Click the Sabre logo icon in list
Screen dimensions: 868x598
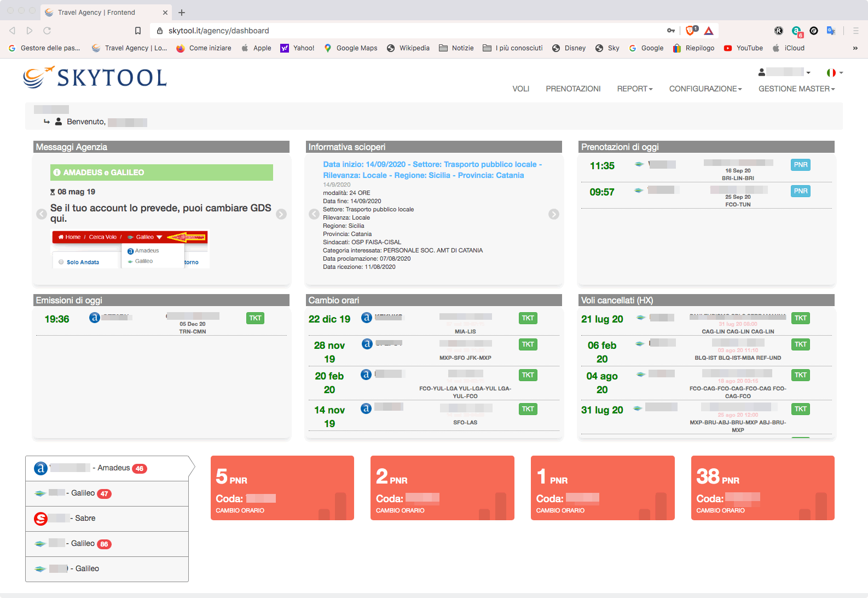[x=40, y=519]
